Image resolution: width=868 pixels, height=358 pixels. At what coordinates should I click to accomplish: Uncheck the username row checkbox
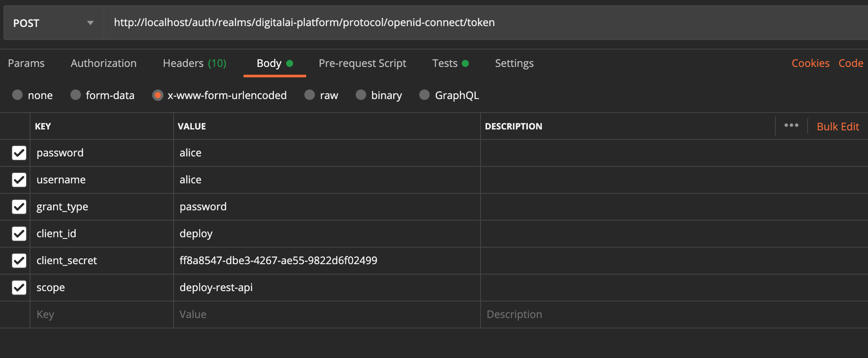coord(19,180)
